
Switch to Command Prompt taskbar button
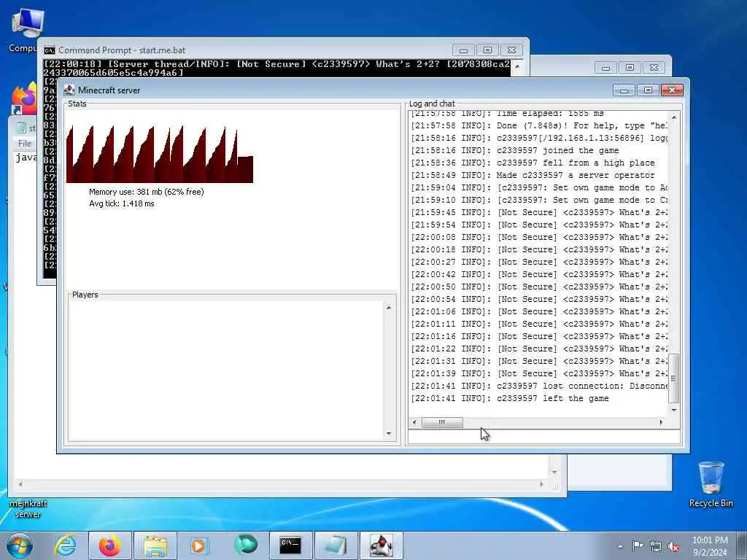coord(290,545)
